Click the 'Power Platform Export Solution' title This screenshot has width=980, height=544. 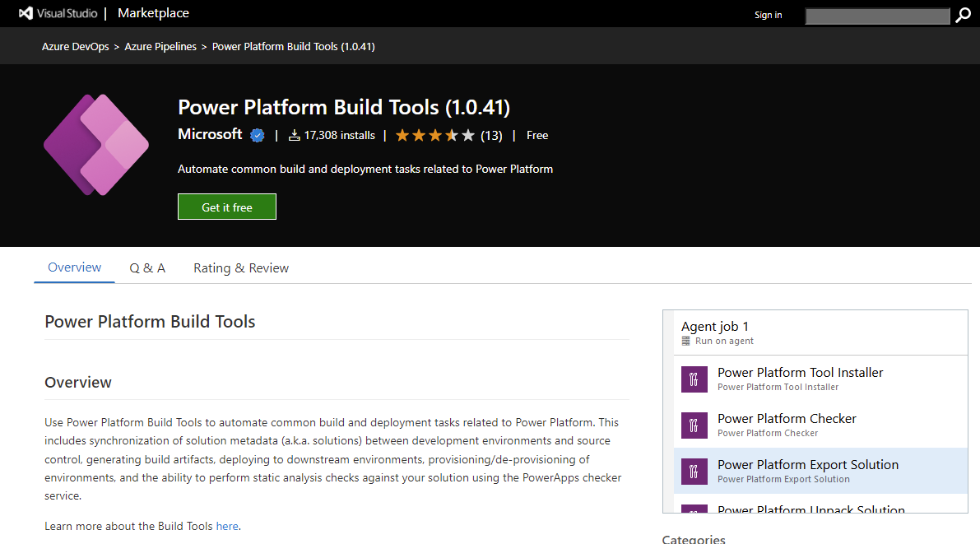click(x=808, y=465)
